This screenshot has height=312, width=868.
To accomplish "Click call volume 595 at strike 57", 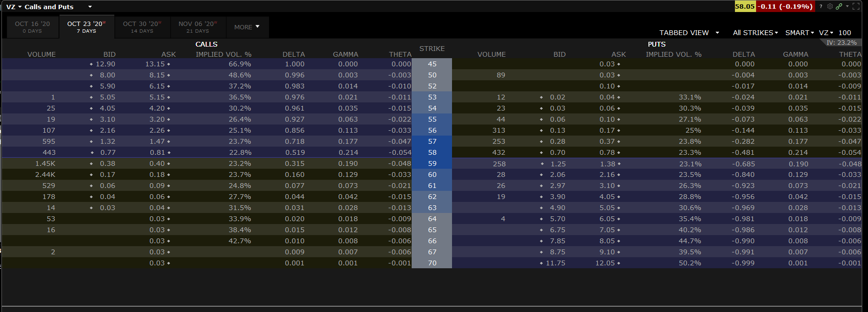I will coord(49,141).
